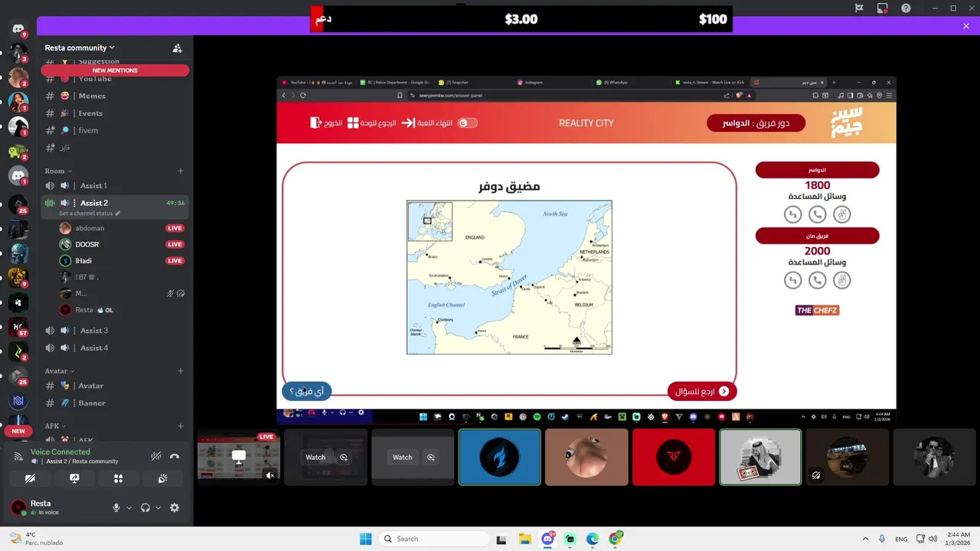The image size is (980, 551).
Task: Open the Activities launcher icon
Action: click(x=119, y=478)
